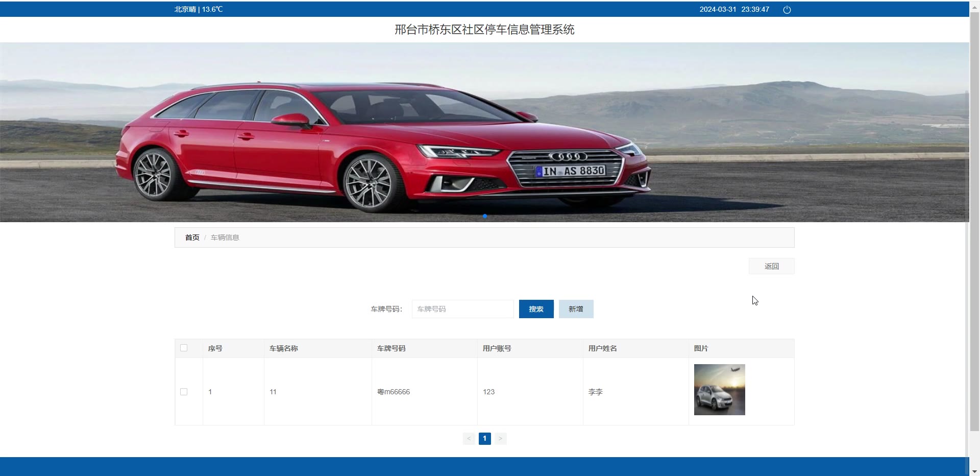Click the date time 2024-03-31 display
Viewport: 980px width, 476px height.
tap(734, 9)
